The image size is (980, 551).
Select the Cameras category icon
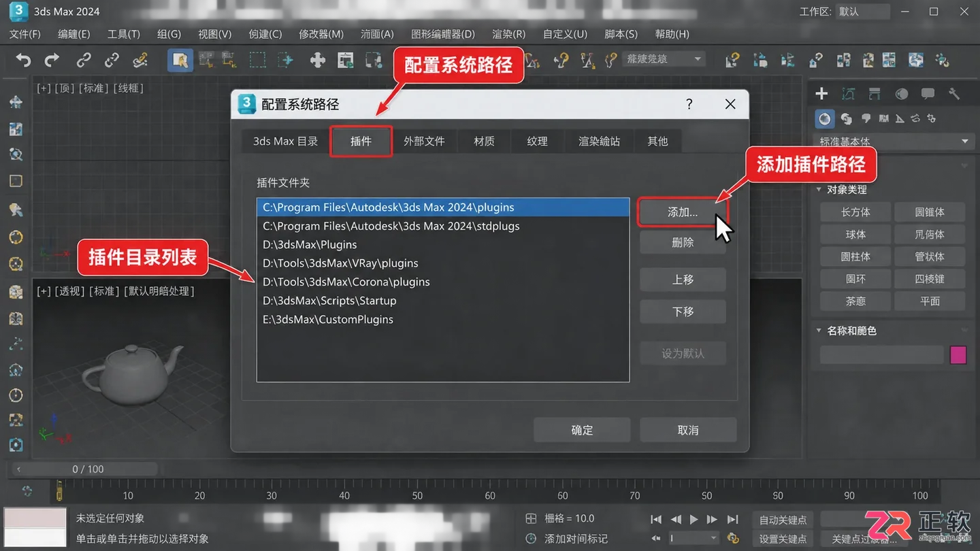(x=883, y=119)
